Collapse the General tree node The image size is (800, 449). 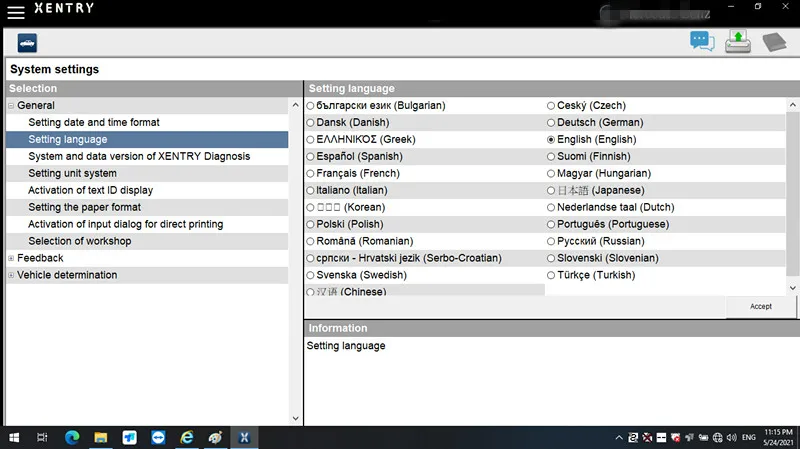pyautogui.click(x=11, y=106)
